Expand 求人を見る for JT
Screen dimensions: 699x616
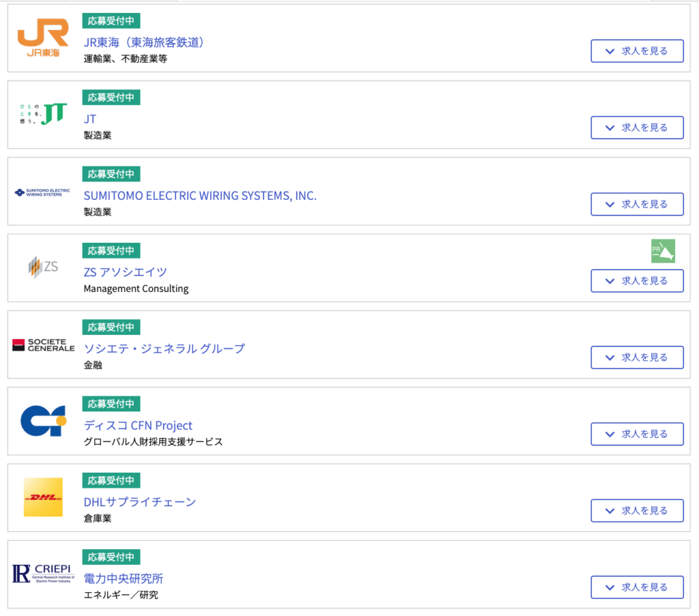[x=637, y=128]
